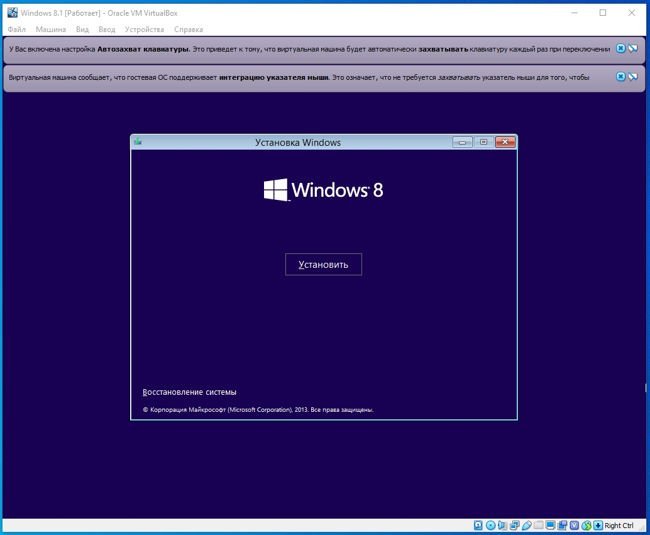Minimize the VirtualBox window

coord(575,13)
